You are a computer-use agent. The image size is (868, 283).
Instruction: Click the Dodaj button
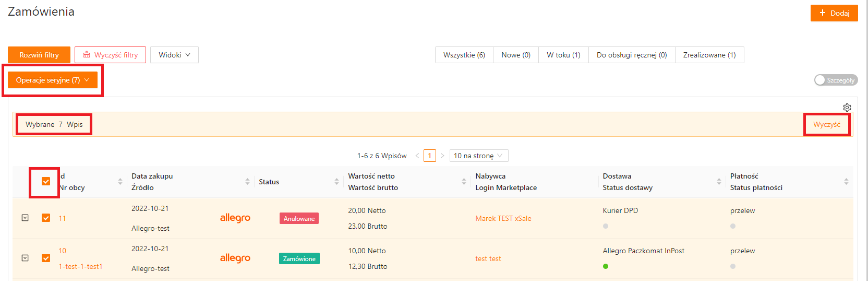pyautogui.click(x=834, y=13)
